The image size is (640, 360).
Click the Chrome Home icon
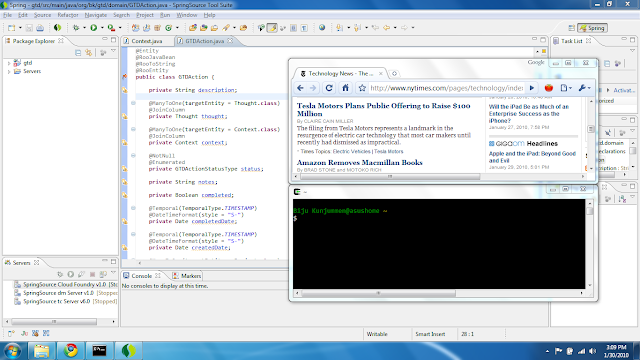(x=345, y=88)
